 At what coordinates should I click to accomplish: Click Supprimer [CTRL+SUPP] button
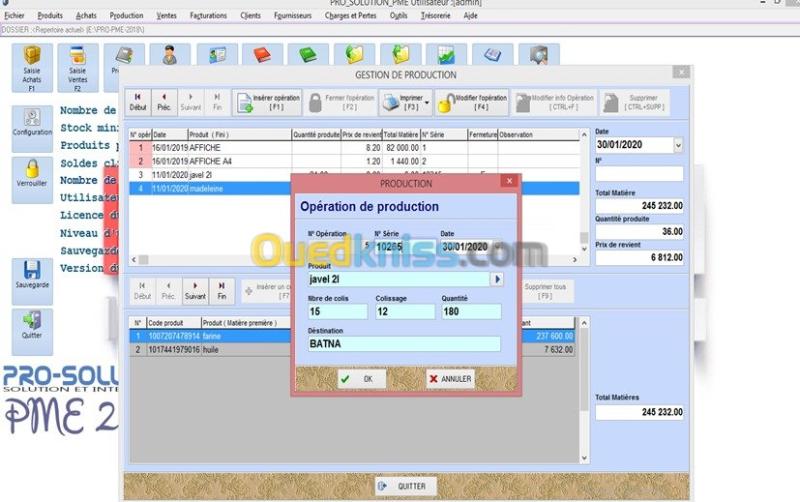[634, 102]
